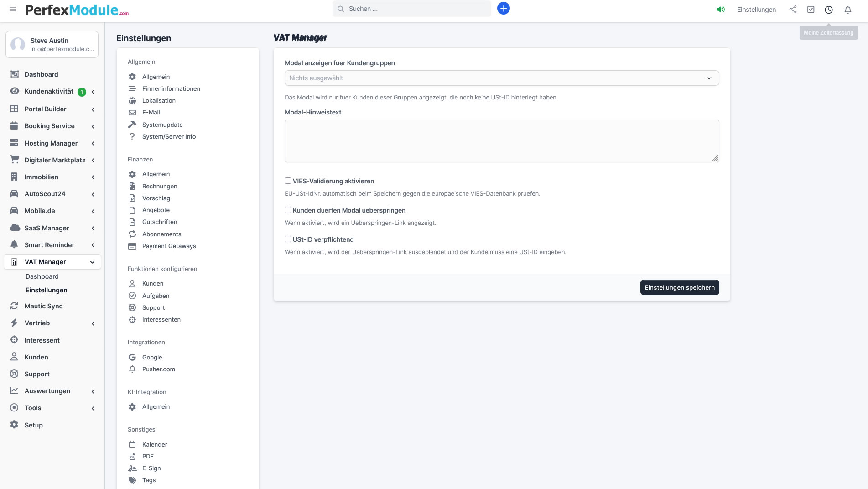Click inside the Modal-Hinweistext text area
The height and width of the screenshot is (489, 868).
pos(501,141)
